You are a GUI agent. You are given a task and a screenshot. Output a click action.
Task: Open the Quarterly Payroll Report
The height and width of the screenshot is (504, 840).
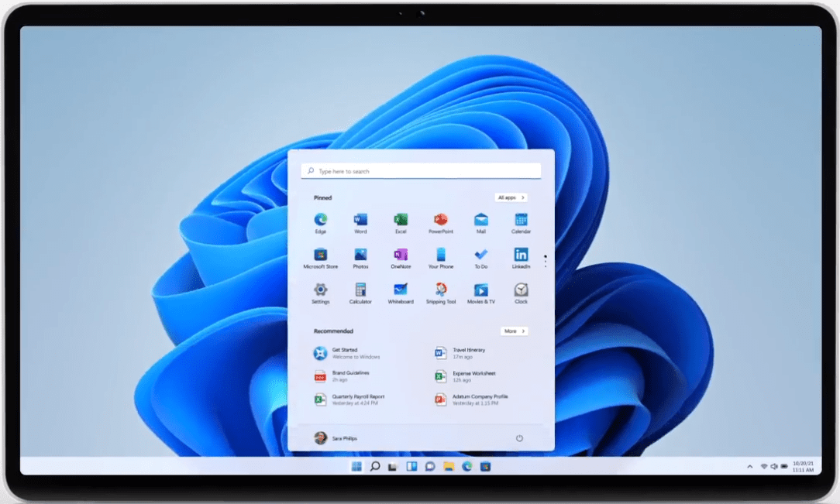349,399
